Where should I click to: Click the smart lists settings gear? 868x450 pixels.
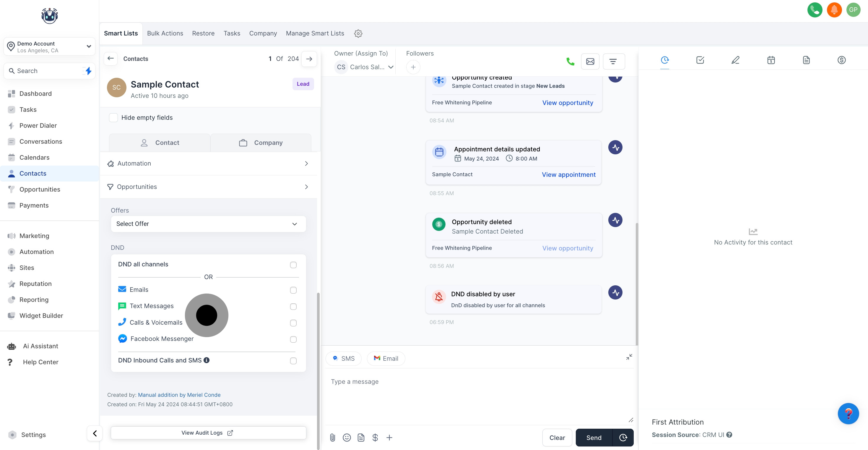click(x=358, y=33)
